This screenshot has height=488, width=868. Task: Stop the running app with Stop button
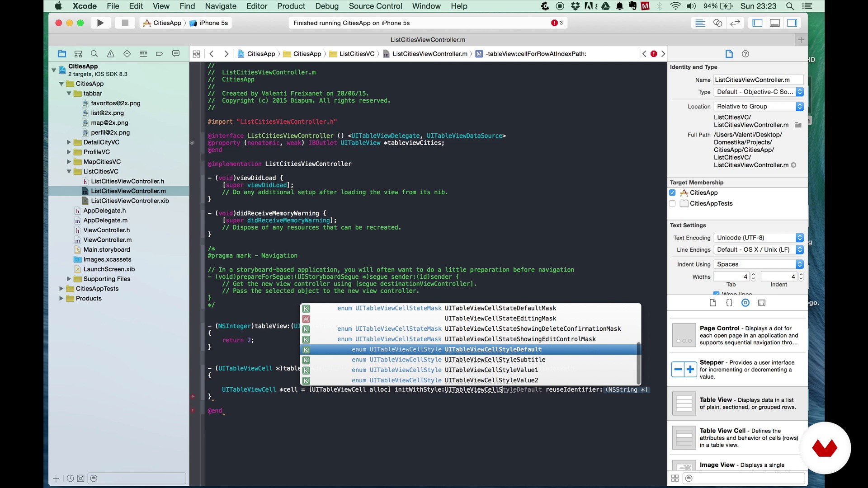click(x=125, y=23)
